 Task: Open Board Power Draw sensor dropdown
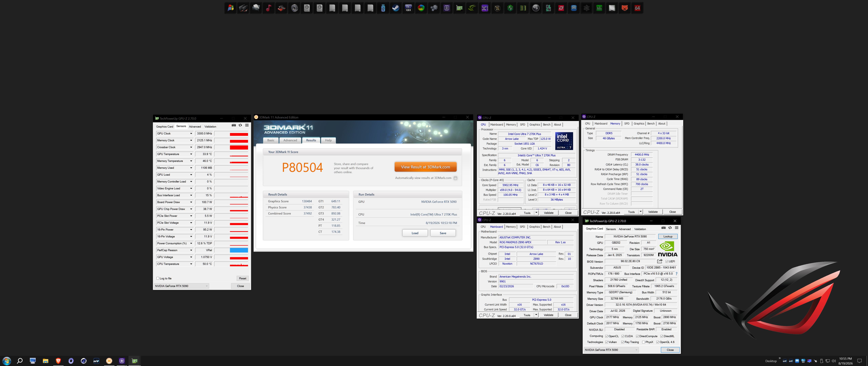191,202
